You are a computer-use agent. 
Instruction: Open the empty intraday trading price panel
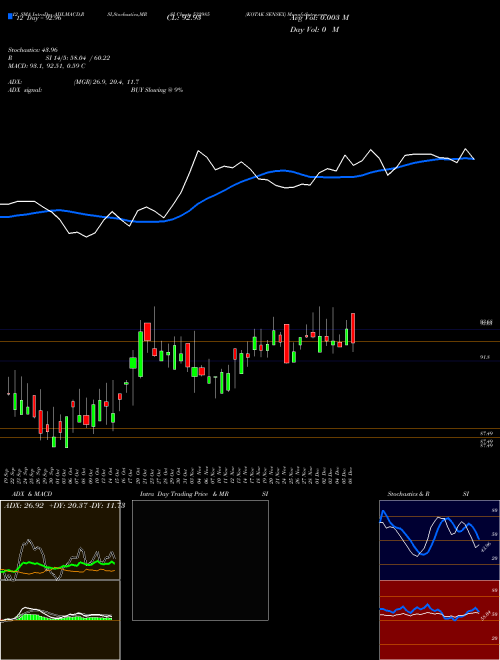coord(200,560)
